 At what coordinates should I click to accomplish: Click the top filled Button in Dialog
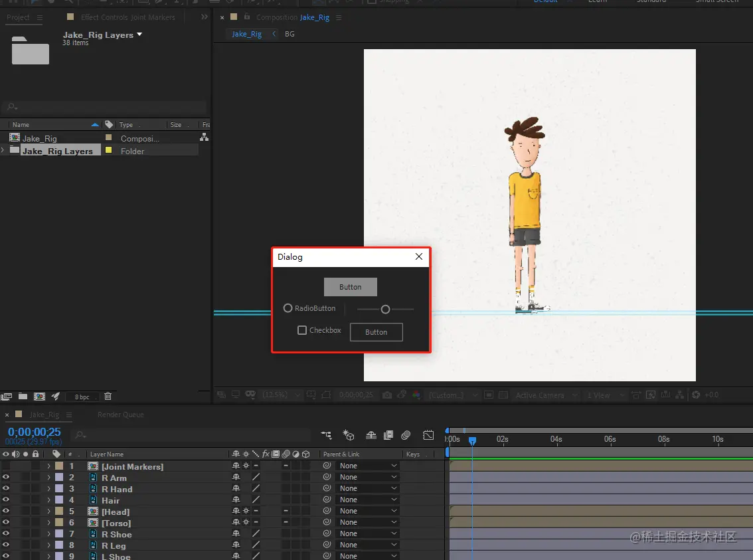coord(350,287)
